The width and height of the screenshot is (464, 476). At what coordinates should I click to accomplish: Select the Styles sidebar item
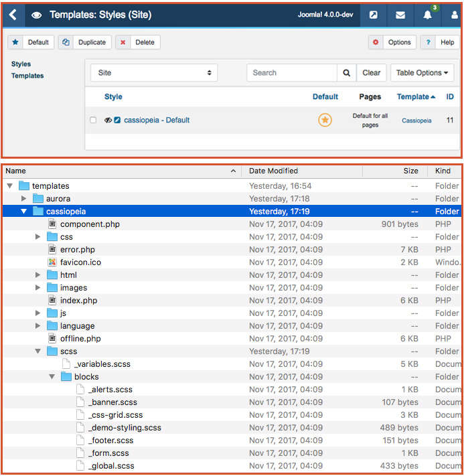tap(21, 64)
